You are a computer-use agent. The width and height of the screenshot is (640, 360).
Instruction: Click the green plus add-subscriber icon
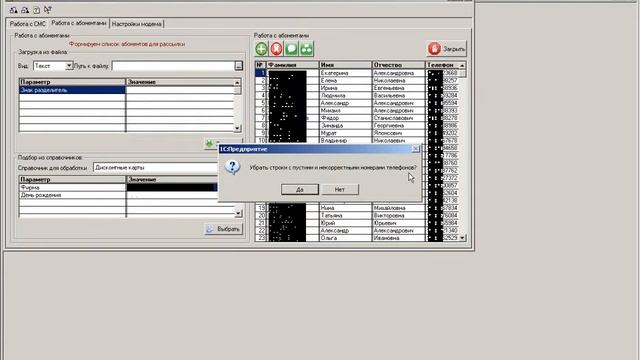tap(261, 49)
